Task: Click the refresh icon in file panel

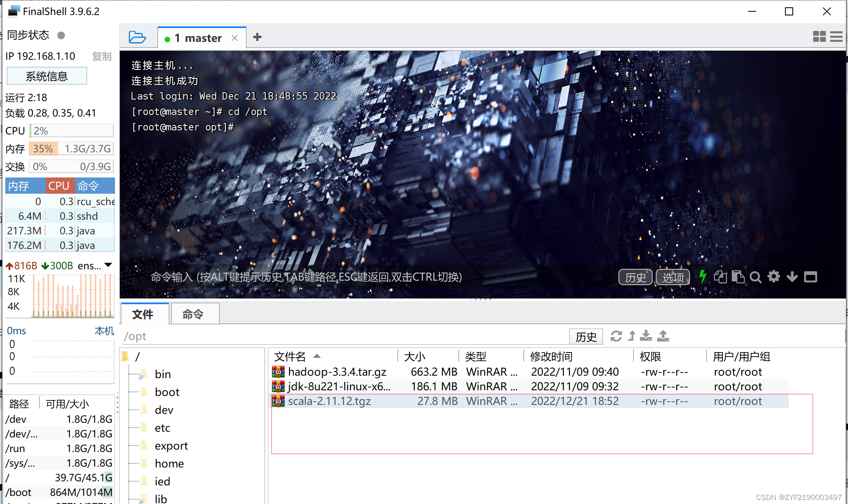Action: (x=616, y=336)
